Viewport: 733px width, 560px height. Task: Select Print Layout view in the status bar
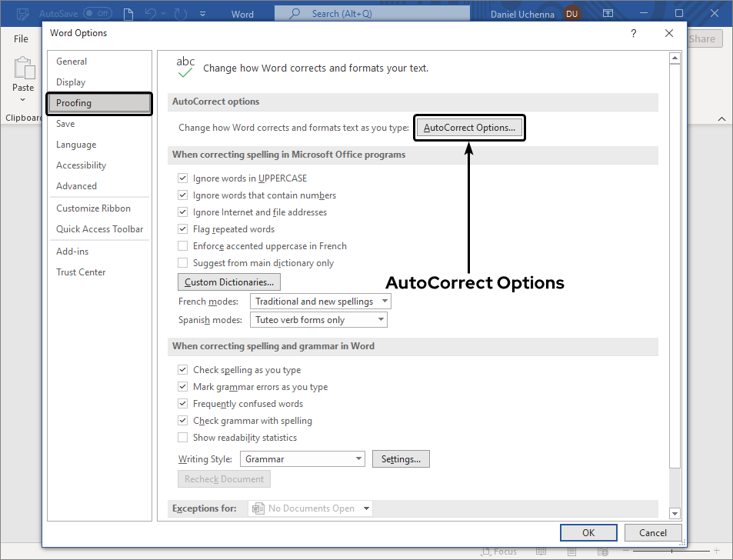[571, 552]
